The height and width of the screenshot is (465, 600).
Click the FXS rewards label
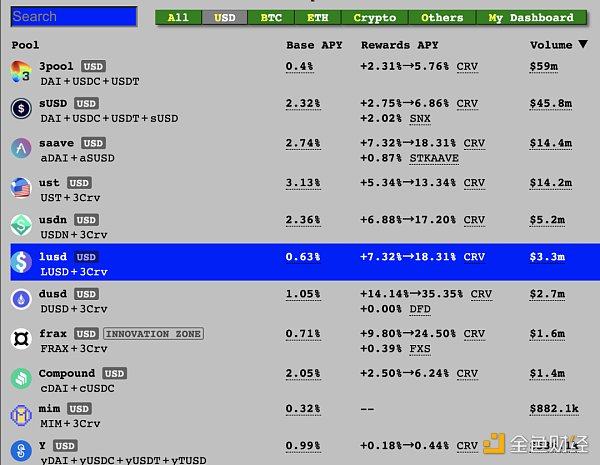click(x=420, y=349)
